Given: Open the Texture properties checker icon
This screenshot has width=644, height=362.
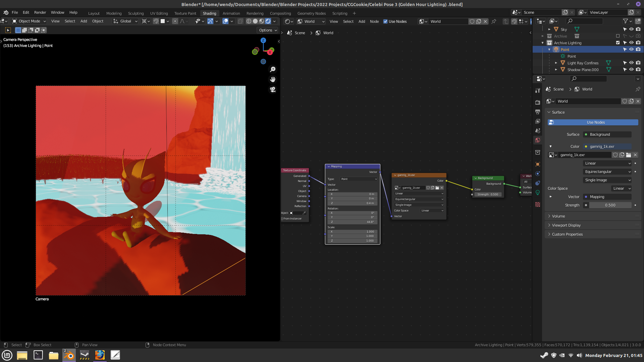Looking at the screenshot, I should click(x=538, y=204).
